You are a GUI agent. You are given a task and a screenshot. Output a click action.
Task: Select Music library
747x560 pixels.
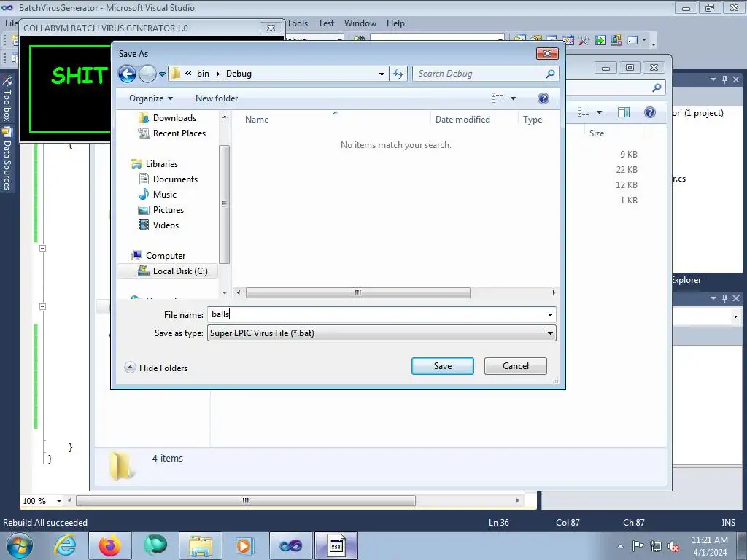pos(158,195)
